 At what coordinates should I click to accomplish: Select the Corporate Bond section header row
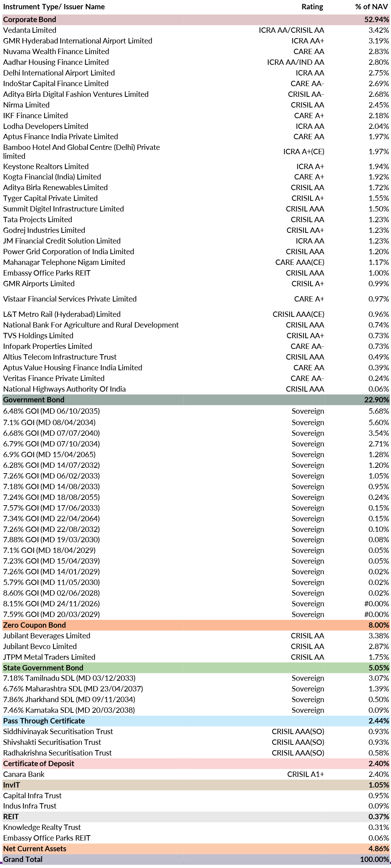[x=30, y=20]
